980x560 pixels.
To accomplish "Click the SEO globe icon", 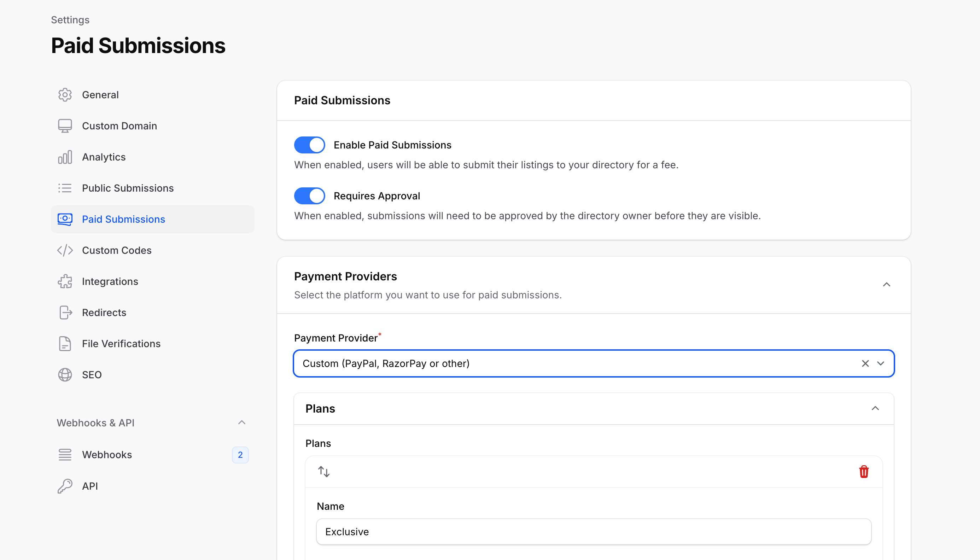I will coord(65,375).
